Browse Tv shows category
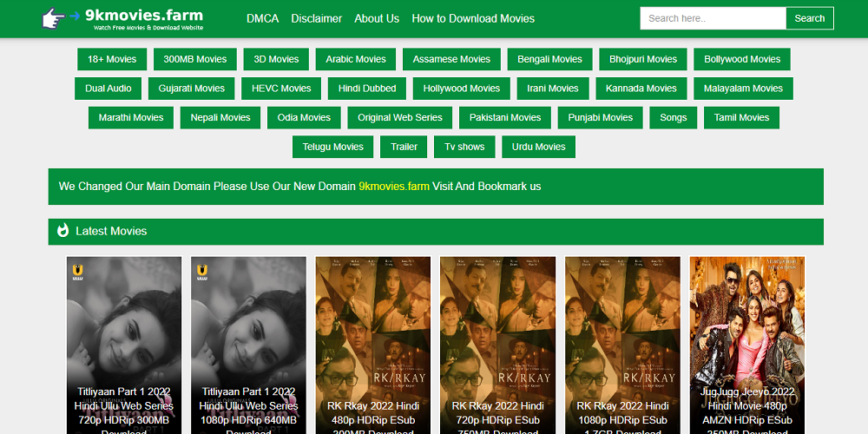 464,147
